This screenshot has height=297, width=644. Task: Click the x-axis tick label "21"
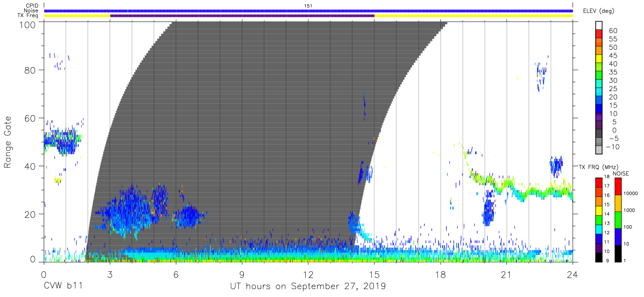(507, 274)
